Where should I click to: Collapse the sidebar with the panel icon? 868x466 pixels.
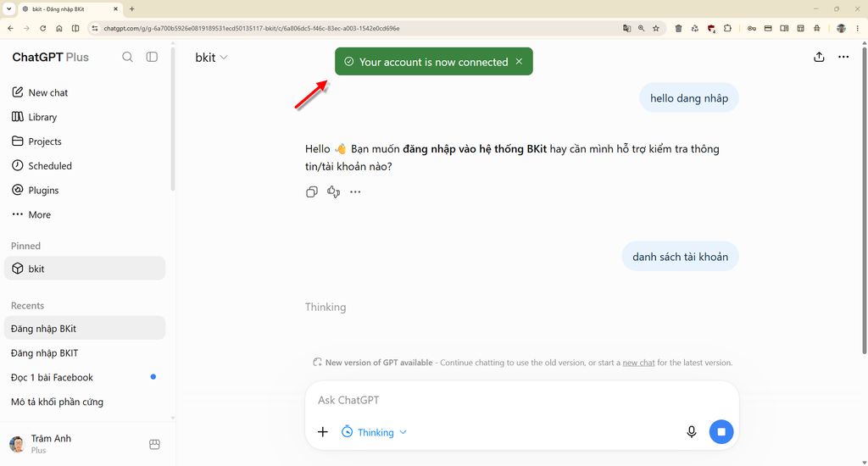(152, 57)
